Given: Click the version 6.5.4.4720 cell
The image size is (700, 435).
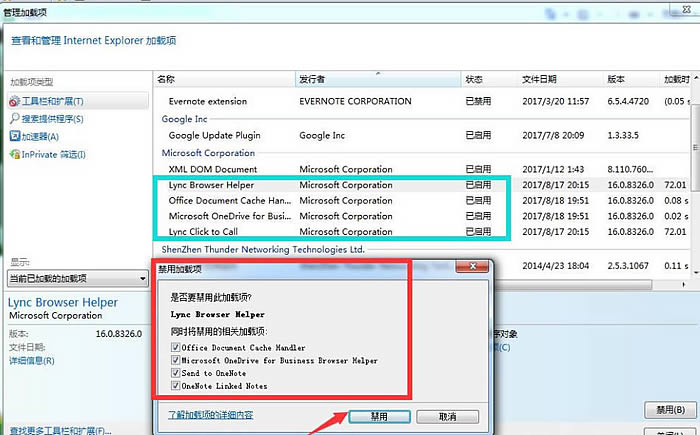Looking at the screenshot, I should point(628,101).
